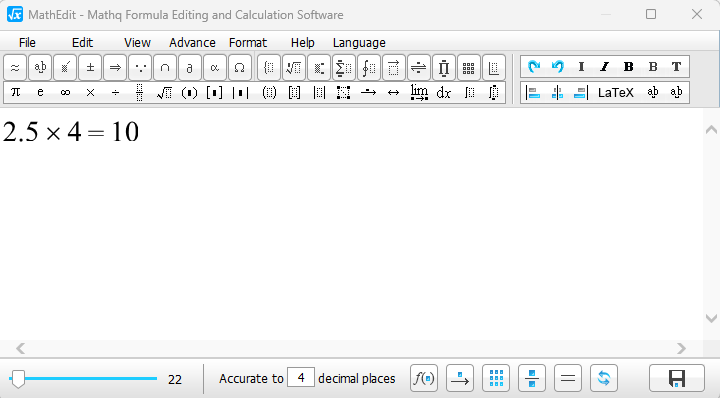Insert the limit template

point(419,92)
